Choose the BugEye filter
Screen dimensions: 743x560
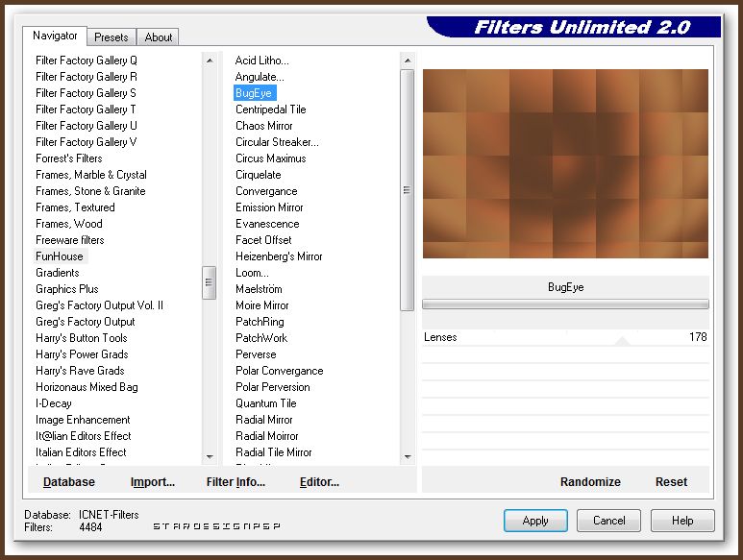(x=254, y=93)
